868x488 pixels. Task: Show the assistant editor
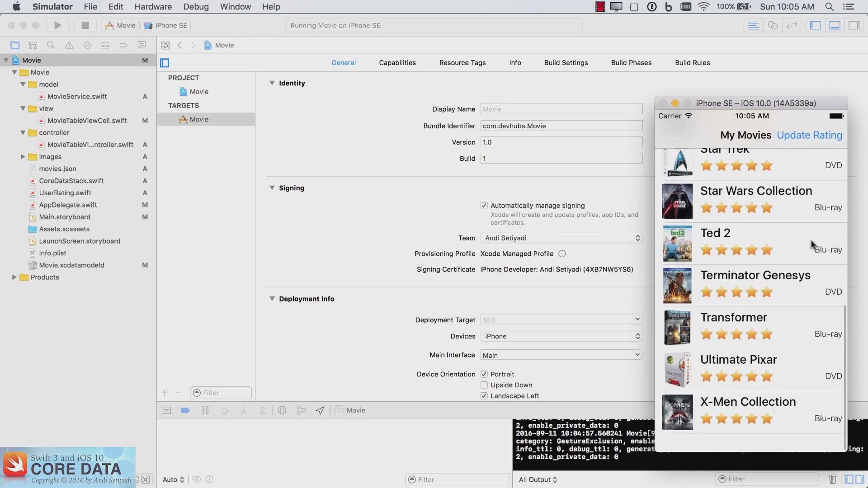(x=773, y=25)
